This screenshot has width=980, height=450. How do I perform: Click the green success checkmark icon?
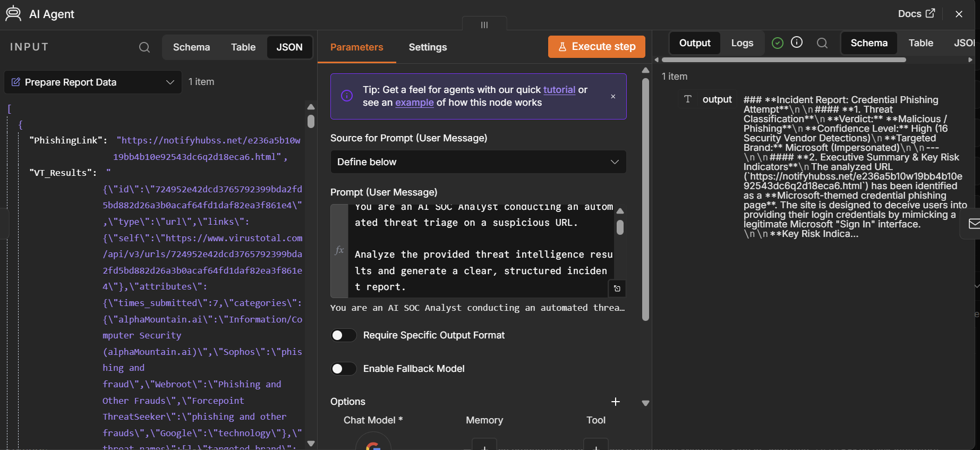pos(778,43)
